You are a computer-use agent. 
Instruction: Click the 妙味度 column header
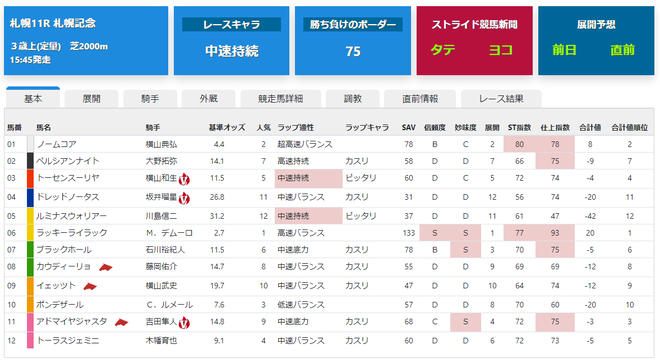(465, 127)
